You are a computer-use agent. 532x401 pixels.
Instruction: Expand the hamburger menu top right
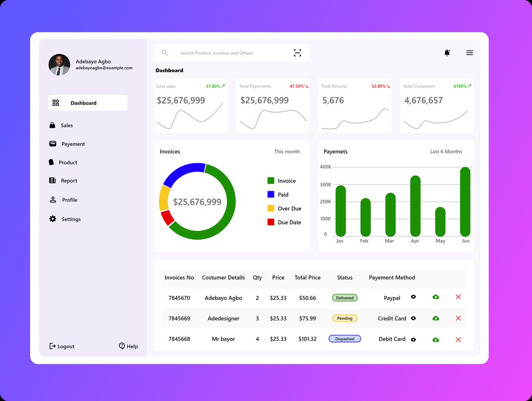pos(469,52)
